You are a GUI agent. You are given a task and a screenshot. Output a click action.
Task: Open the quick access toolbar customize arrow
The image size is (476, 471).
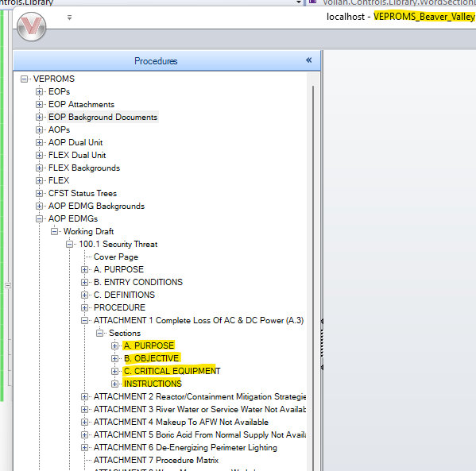click(x=69, y=17)
